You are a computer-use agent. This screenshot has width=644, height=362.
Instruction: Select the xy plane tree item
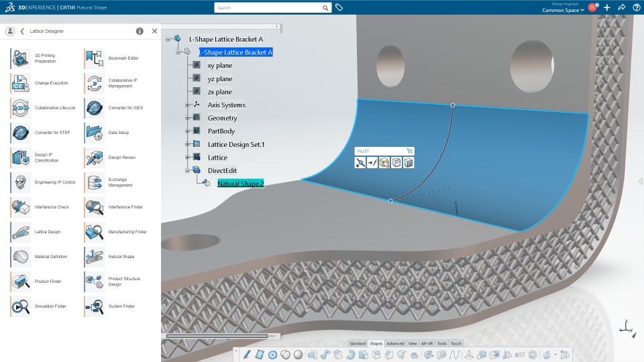tap(220, 65)
